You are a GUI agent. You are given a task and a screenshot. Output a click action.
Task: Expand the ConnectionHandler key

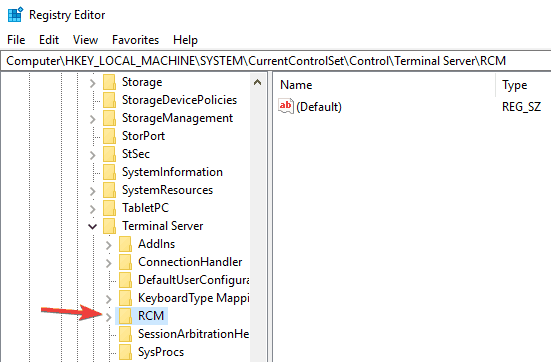coord(109,263)
